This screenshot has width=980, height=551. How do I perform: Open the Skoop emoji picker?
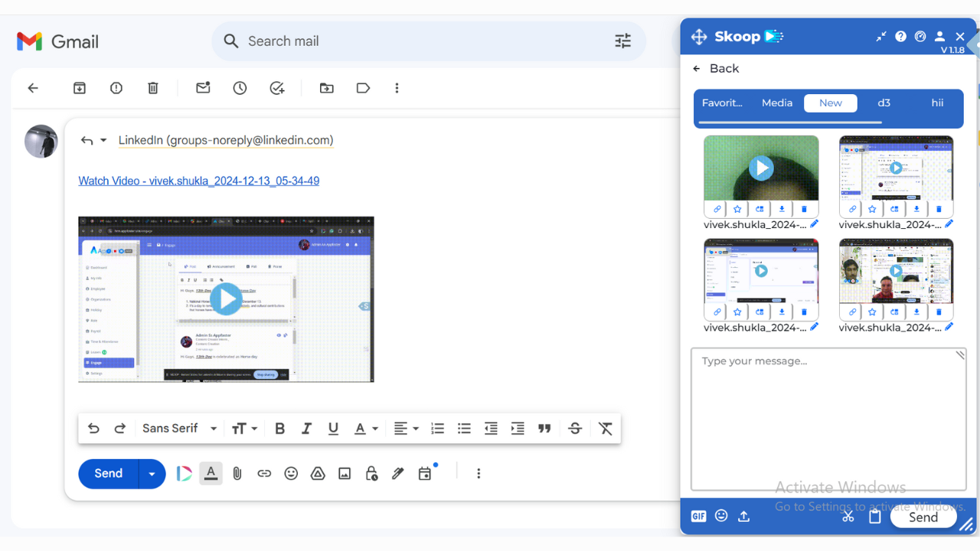(x=721, y=516)
